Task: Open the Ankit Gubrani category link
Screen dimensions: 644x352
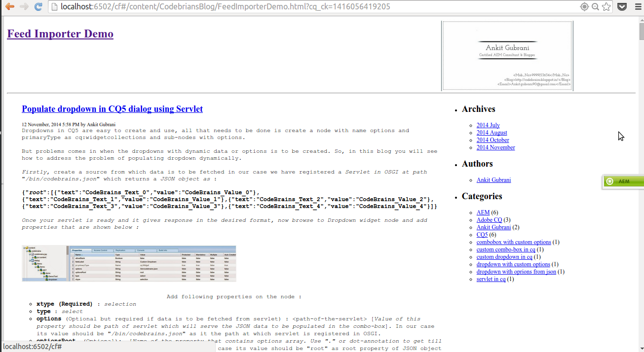Action: (x=494, y=227)
